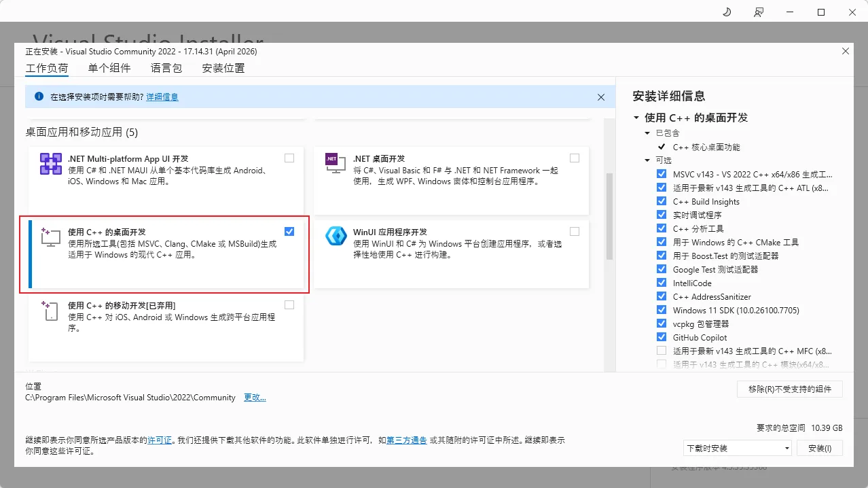Uncheck 用于 Windows 的 C++ CMake 工具
Screen dimensions: 868x488
point(662,242)
